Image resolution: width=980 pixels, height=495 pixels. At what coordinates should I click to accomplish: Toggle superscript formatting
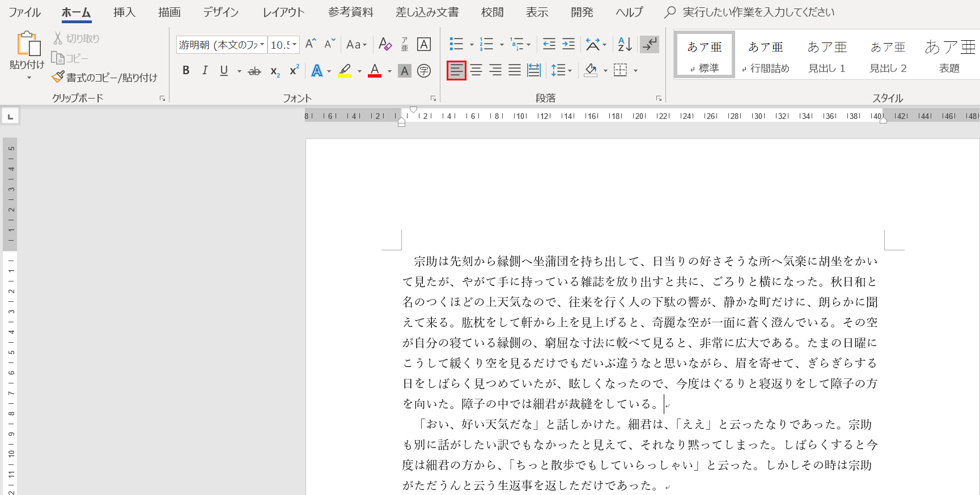click(294, 71)
